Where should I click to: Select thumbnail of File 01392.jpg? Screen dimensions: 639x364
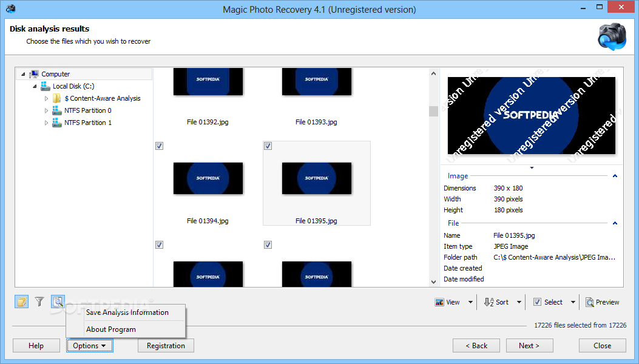208,81
